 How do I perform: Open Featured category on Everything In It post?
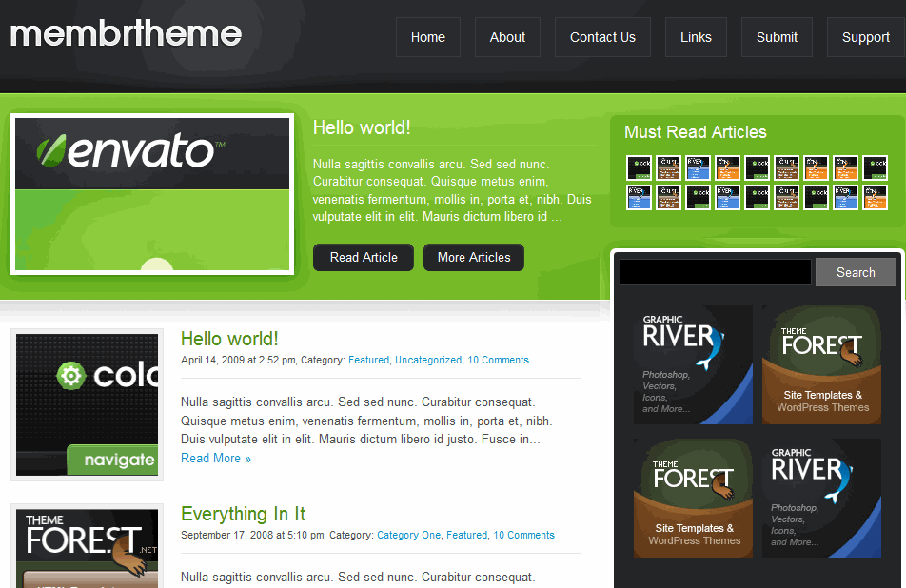click(467, 535)
